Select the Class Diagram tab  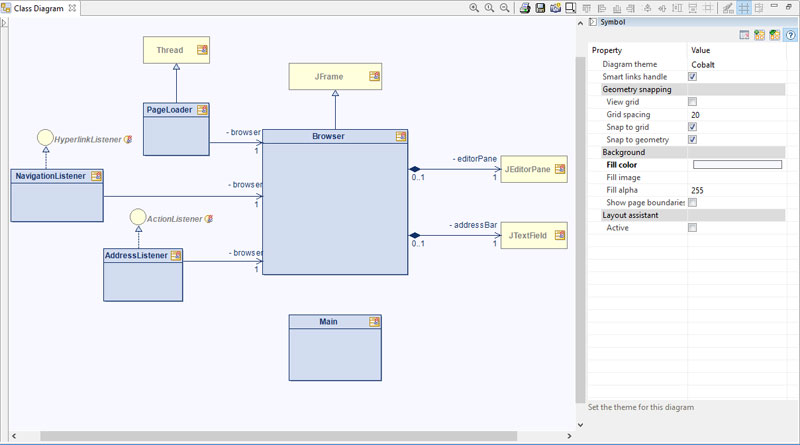(x=39, y=8)
